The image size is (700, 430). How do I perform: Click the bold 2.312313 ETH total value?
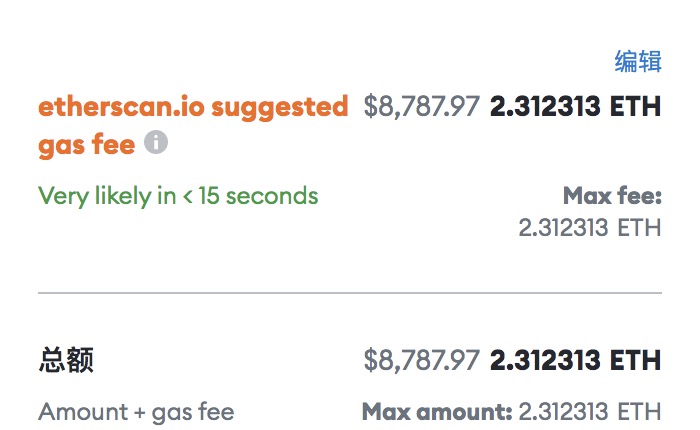pyautogui.click(x=575, y=360)
